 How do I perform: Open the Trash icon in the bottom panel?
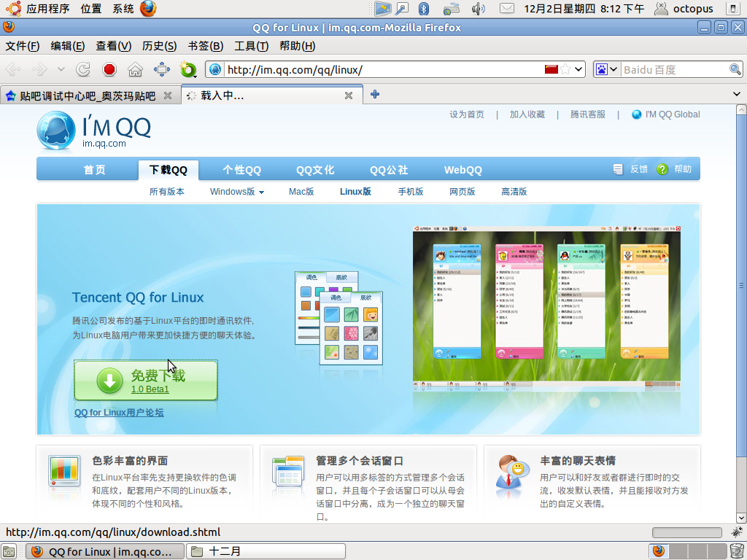[x=735, y=551]
